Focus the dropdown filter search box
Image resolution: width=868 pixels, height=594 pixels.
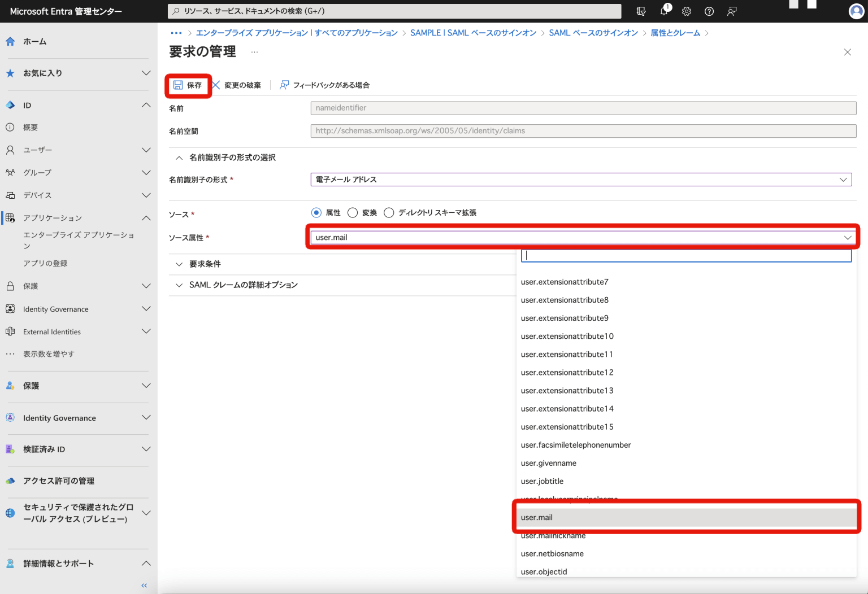[686, 255]
